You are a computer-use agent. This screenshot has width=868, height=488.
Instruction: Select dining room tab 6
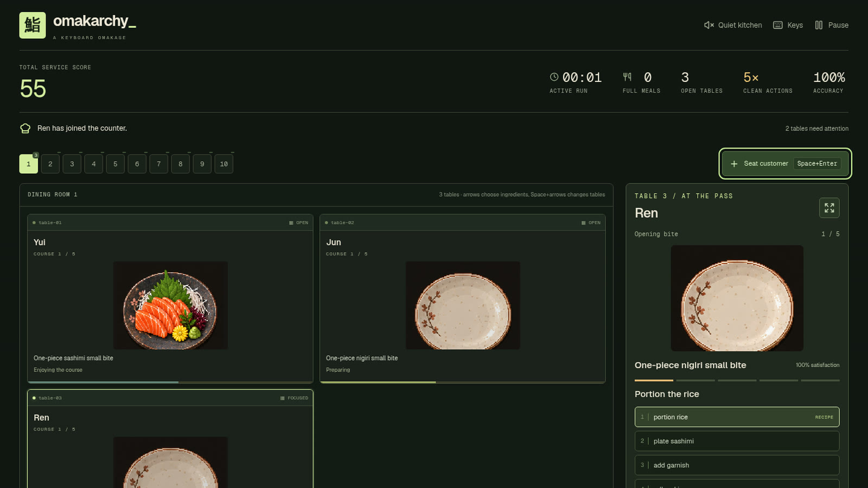(x=137, y=164)
